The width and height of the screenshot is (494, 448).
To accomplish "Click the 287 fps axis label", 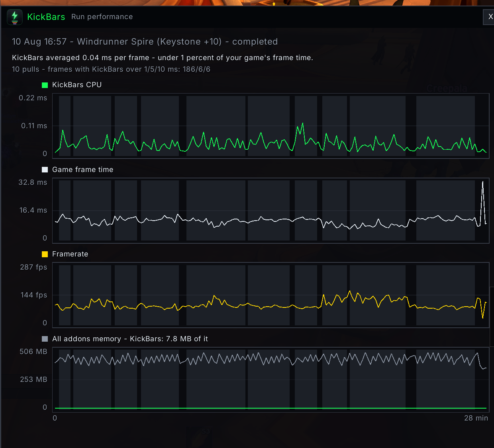I will pos(33,267).
